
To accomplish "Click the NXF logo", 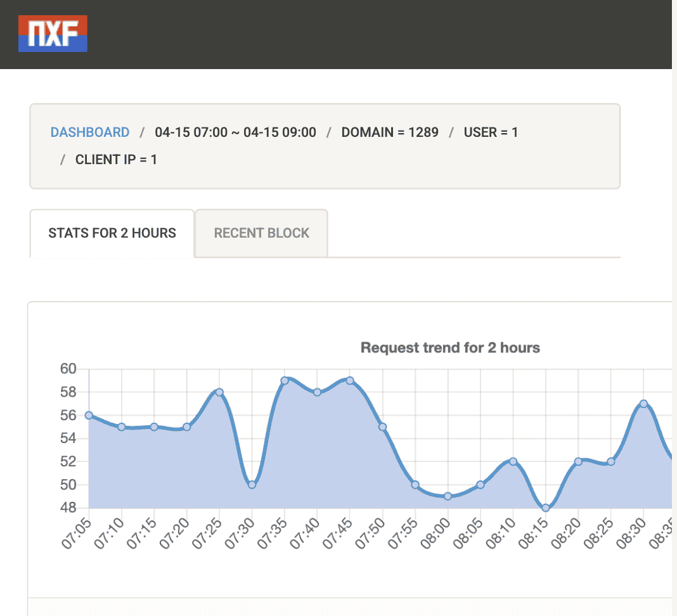I will pyautogui.click(x=53, y=34).
